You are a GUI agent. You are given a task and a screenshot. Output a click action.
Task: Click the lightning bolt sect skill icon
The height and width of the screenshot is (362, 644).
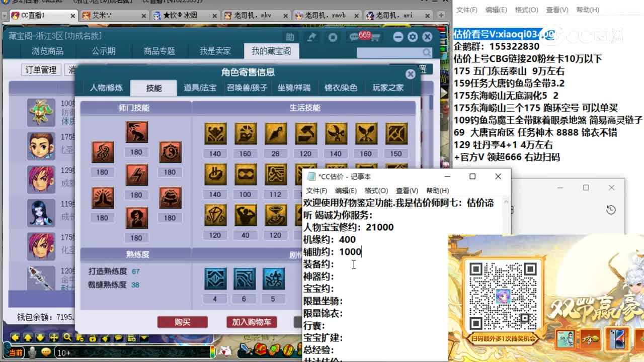tap(136, 174)
